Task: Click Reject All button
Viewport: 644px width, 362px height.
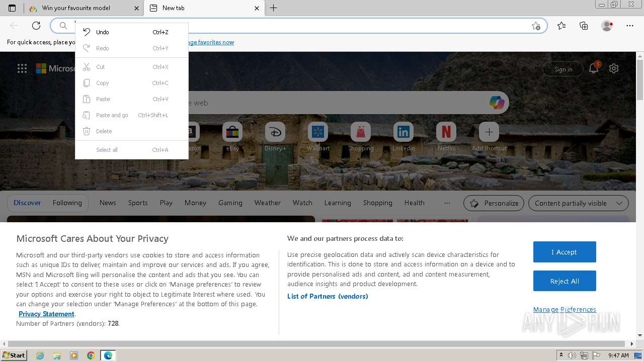Action: [565, 281]
